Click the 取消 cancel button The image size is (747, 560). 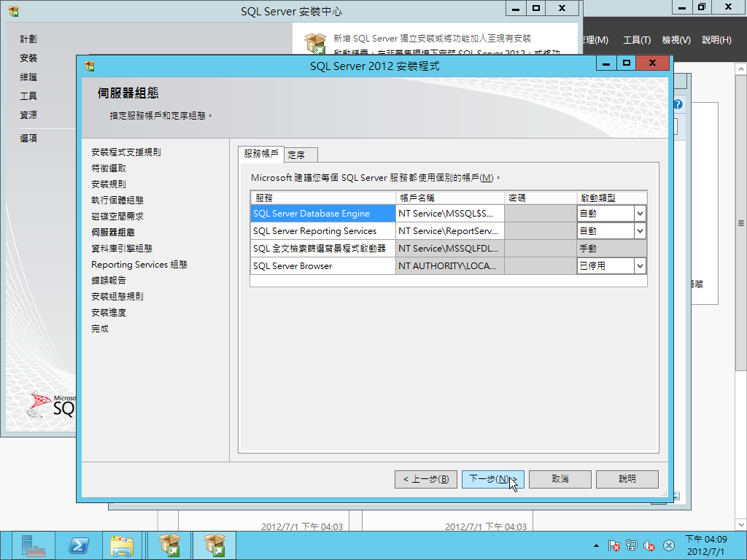coord(560,479)
